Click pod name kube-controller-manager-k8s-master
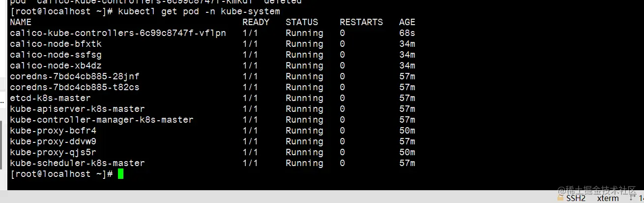The width and height of the screenshot is (644, 203). click(x=102, y=120)
